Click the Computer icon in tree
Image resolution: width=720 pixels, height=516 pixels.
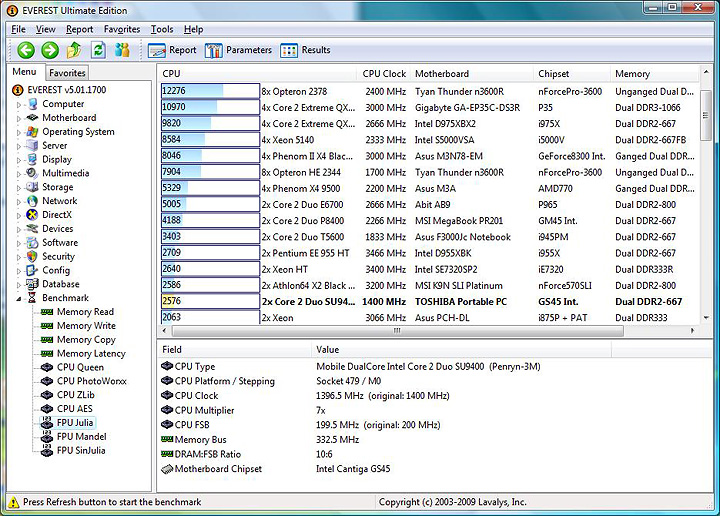click(x=32, y=104)
